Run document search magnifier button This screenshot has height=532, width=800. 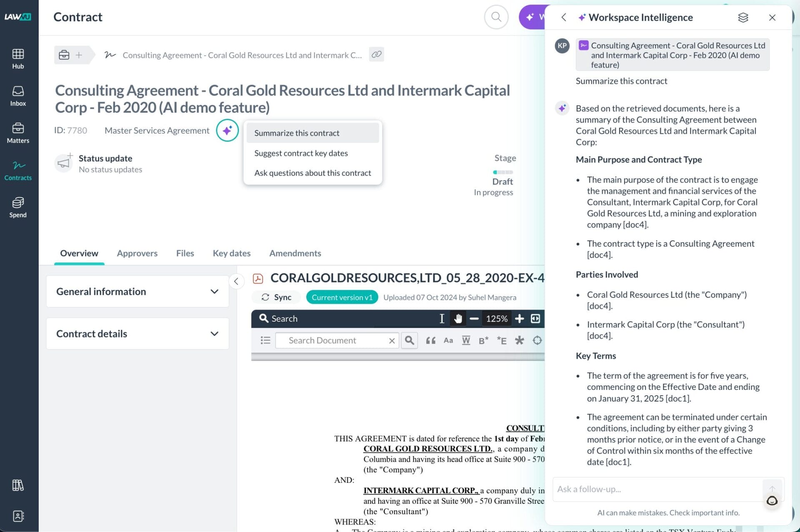click(x=410, y=340)
